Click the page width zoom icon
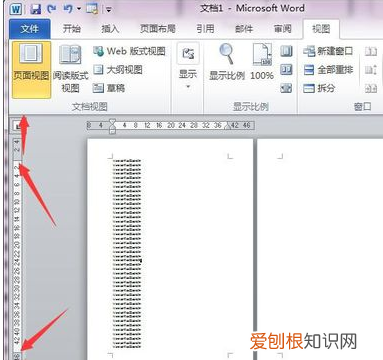This screenshot has height=360, width=383. click(x=286, y=88)
